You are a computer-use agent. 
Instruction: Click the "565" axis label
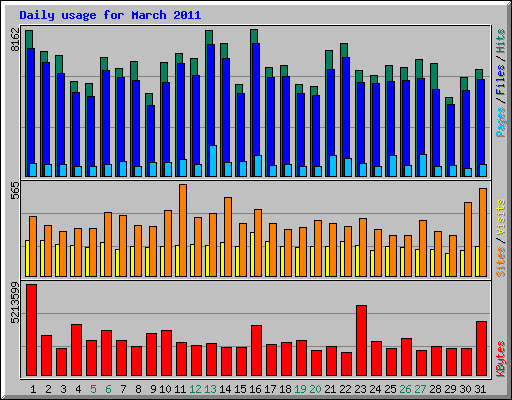15,191
